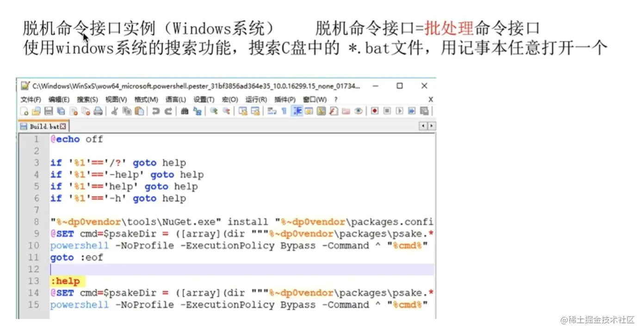
Task: Click line number 14 in the margin
Action: point(33,293)
